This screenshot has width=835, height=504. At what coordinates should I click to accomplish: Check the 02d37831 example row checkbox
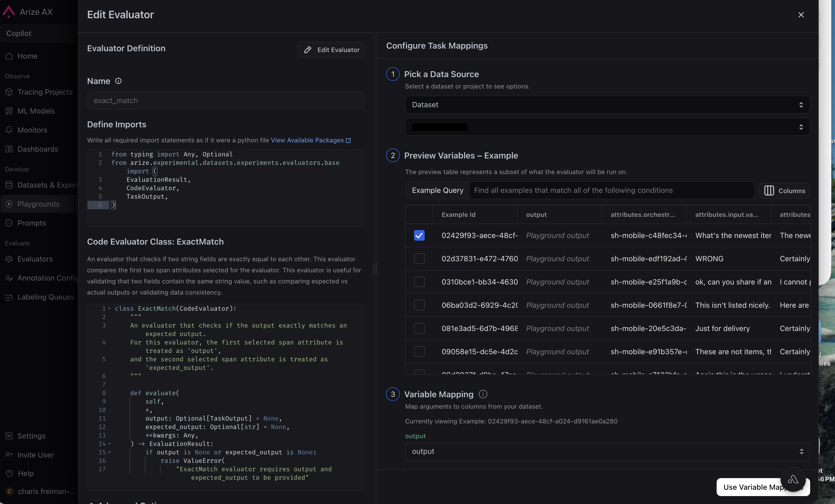click(x=419, y=259)
